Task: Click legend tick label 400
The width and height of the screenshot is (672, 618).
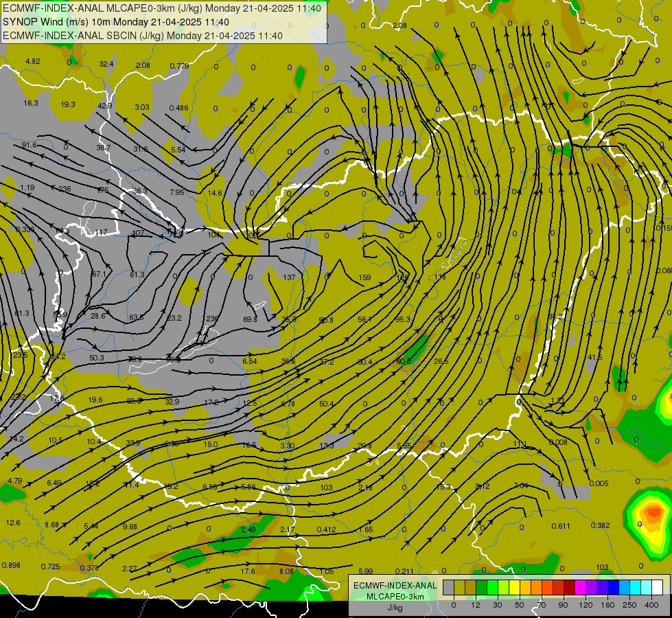Action: coord(651,605)
